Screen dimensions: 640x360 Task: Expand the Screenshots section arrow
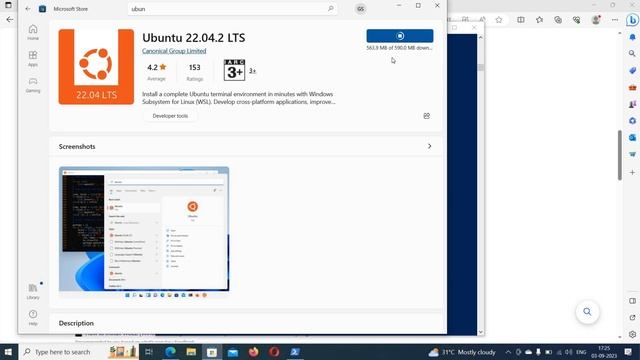[429, 146]
